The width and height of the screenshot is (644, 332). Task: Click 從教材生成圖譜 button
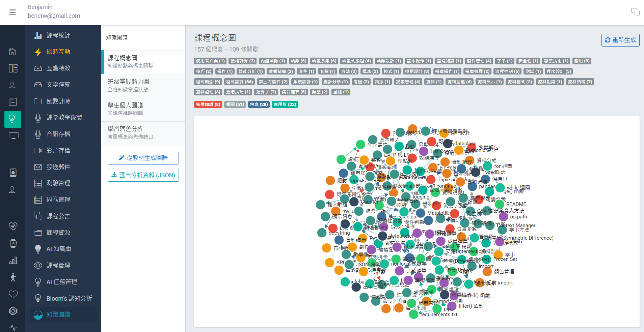point(143,158)
